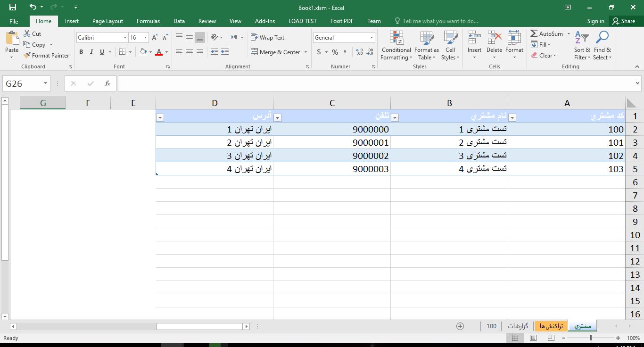Open filter dropdown for تلفن column
This screenshot has height=347, width=644.
click(277, 118)
